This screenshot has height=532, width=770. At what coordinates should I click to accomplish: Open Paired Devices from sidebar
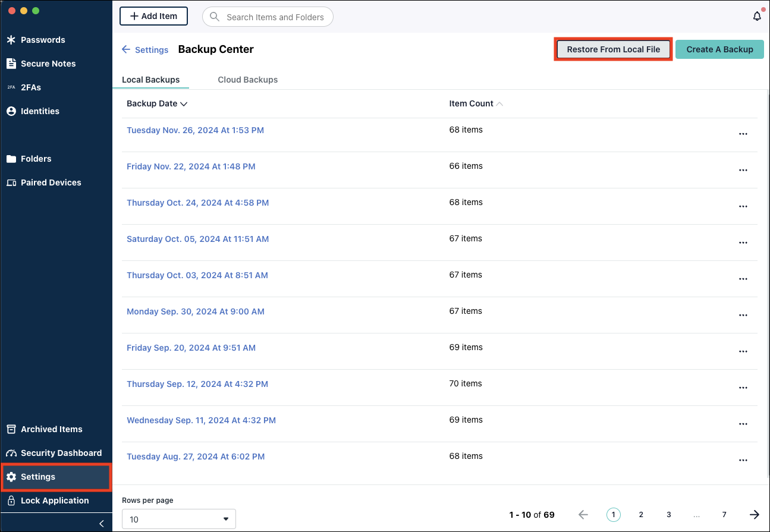click(12, 182)
